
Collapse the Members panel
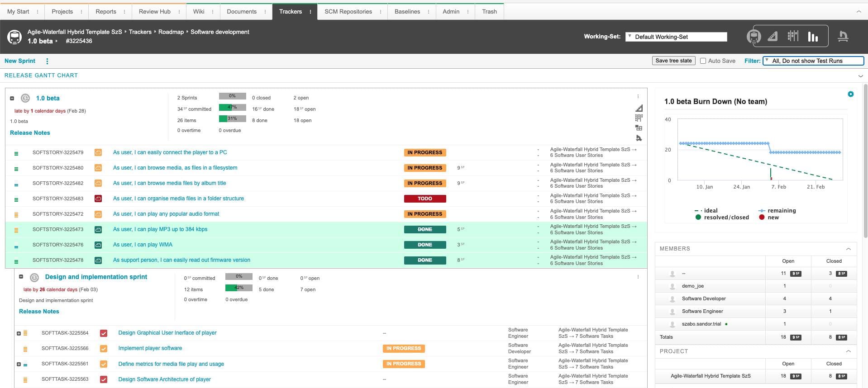849,249
